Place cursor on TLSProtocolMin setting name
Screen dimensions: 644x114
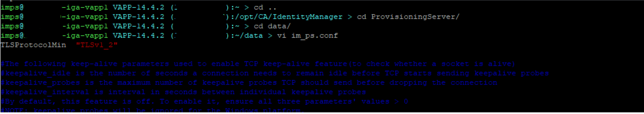(x=33, y=45)
